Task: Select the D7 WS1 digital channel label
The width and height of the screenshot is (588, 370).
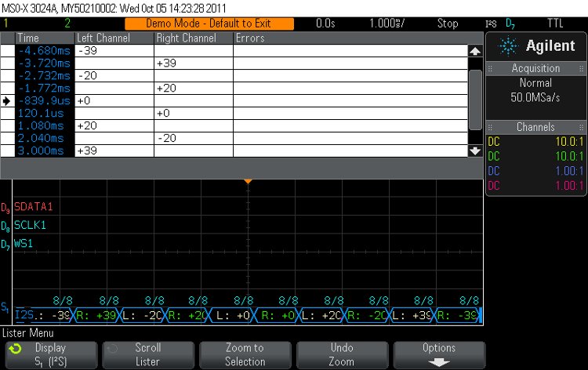Action: (27, 244)
